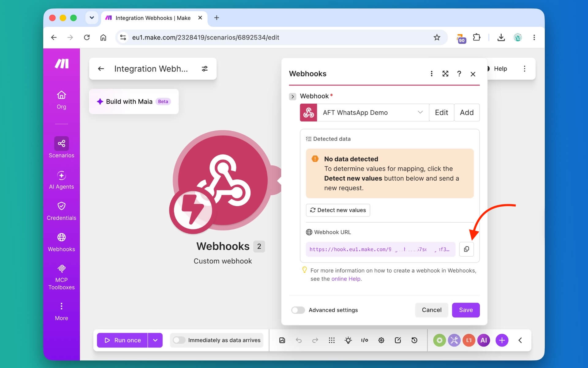Click the purple AI tools icon

click(484, 340)
